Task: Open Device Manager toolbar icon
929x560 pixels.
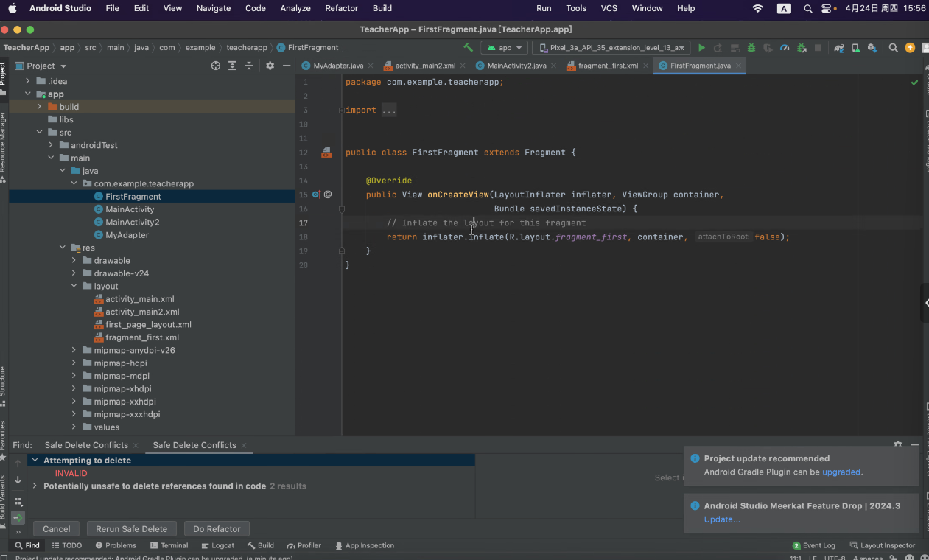Action: 855,47
